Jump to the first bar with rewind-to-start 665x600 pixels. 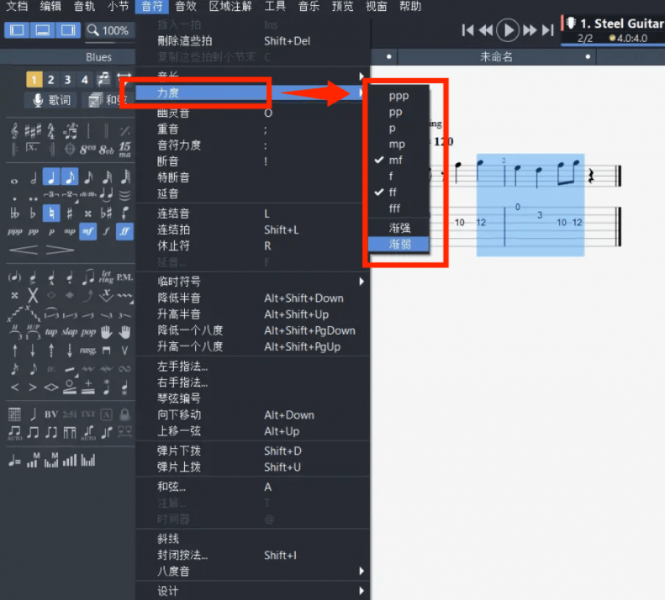[x=468, y=30]
